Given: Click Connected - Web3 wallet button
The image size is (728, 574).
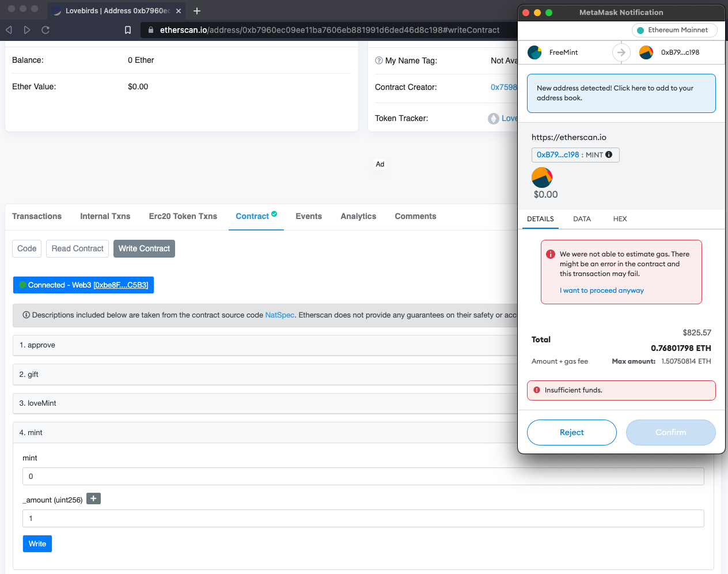Looking at the screenshot, I should pyautogui.click(x=84, y=285).
